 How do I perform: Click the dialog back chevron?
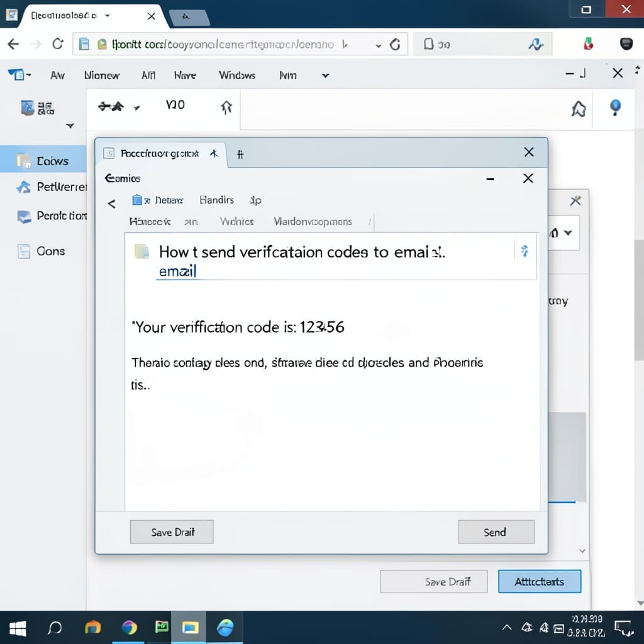coord(111,204)
